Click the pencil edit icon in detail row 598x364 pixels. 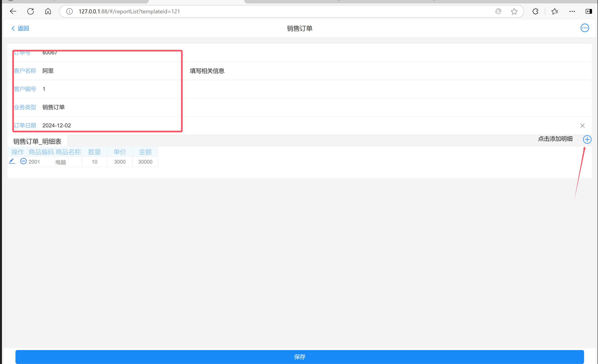click(x=12, y=161)
